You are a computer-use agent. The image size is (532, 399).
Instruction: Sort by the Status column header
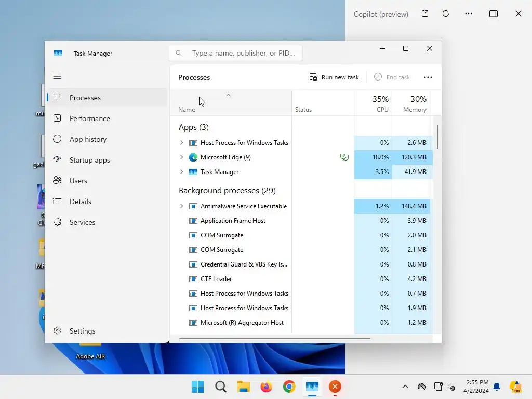pyautogui.click(x=323, y=103)
